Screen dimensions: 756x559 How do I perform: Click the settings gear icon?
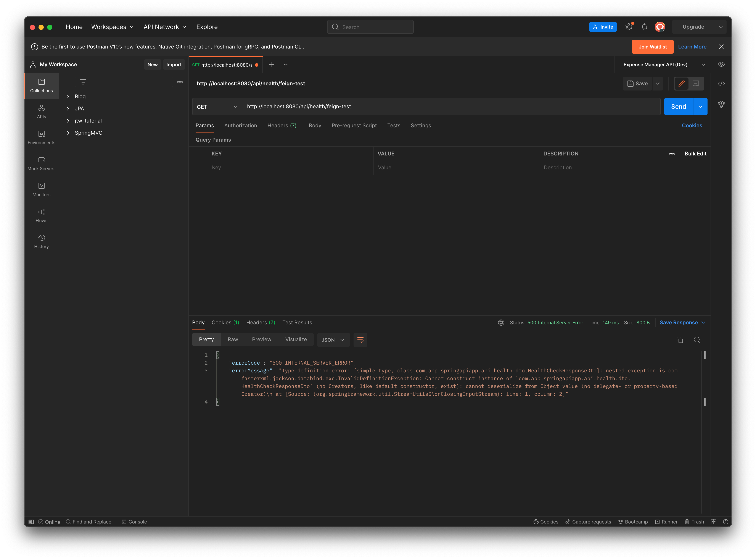(x=629, y=27)
